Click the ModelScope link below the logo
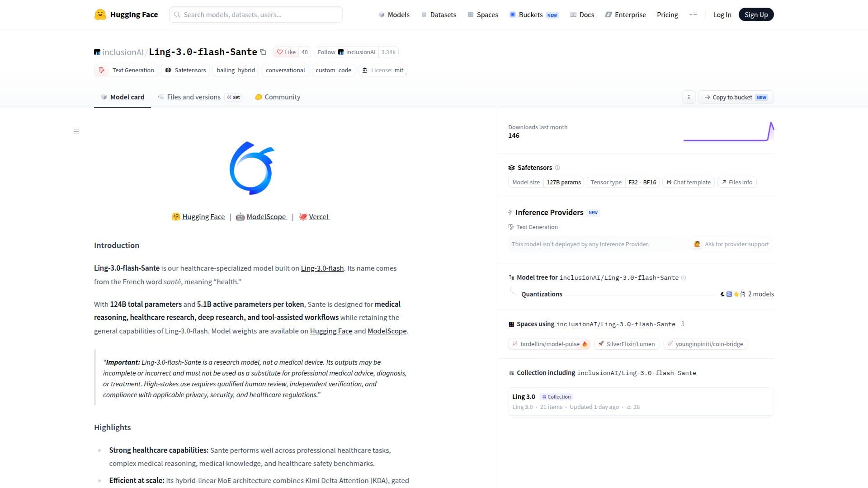Image resolution: width=868 pixels, height=488 pixels. pos(266,217)
